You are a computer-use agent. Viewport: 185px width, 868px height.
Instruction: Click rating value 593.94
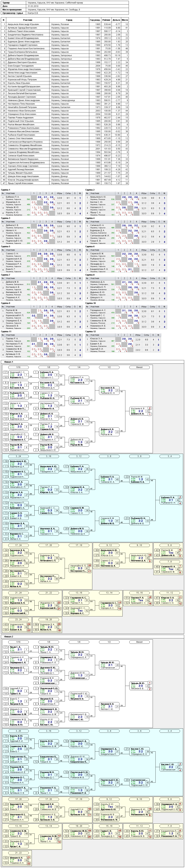click(x=107, y=152)
